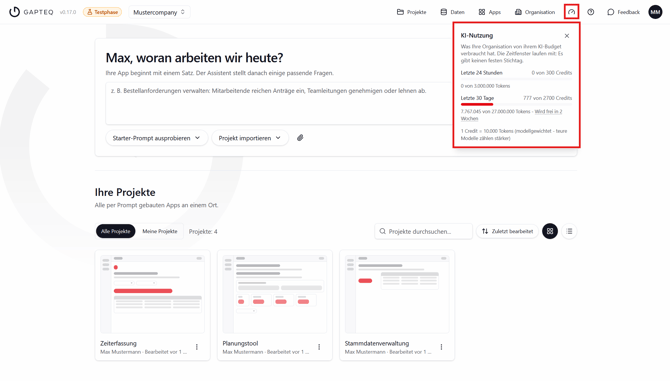Click the Projekte: 4 count label
Image resolution: width=670 pixels, height=381 pixels.
point(203,232)
